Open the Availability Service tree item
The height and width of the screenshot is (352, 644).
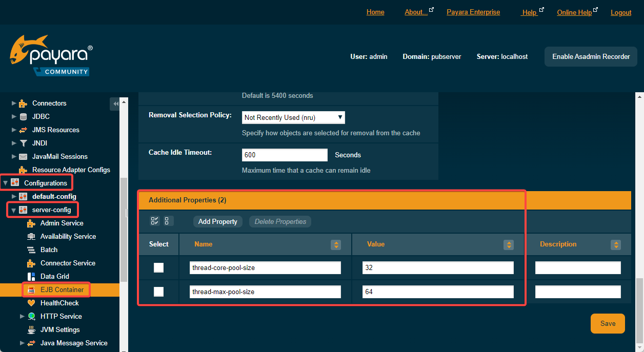click(68, 236)
